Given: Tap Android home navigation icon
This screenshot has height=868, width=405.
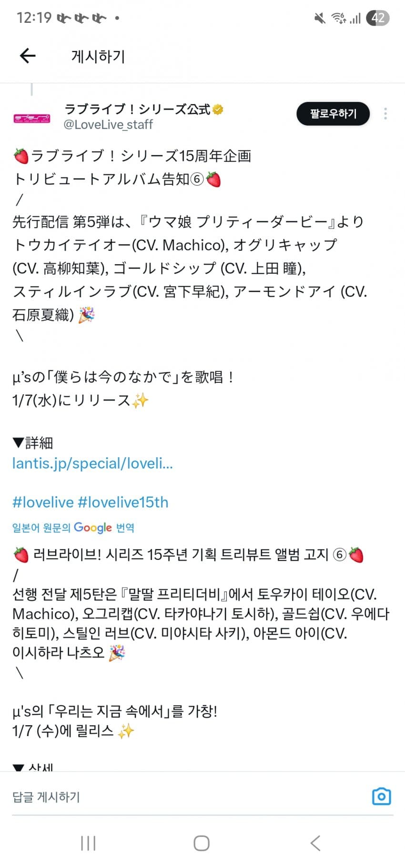Looking at the screenshot, I should (x=202, y=843).
